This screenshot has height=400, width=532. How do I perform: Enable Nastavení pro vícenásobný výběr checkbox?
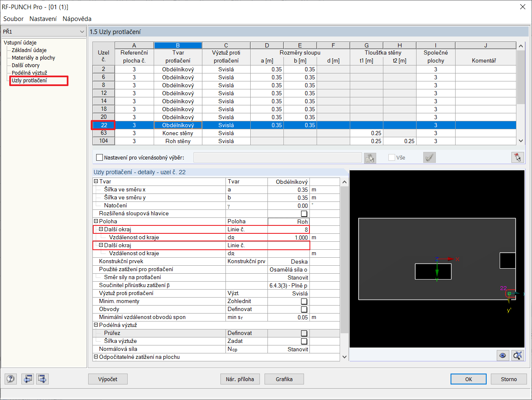(100, 157)
